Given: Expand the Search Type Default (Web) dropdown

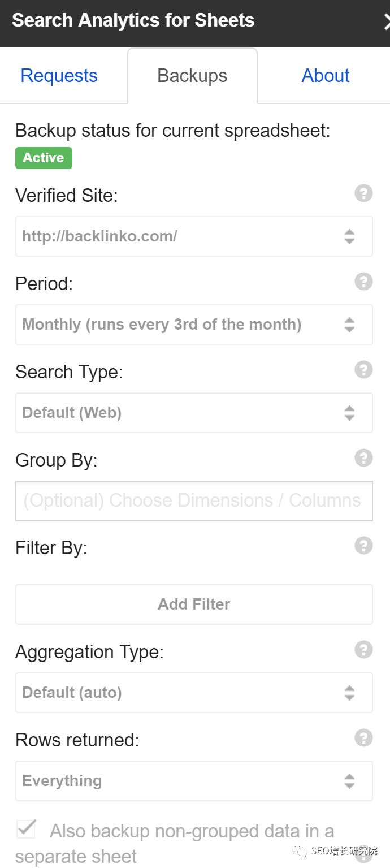Looking at the screenshot, I should point(194,413).
